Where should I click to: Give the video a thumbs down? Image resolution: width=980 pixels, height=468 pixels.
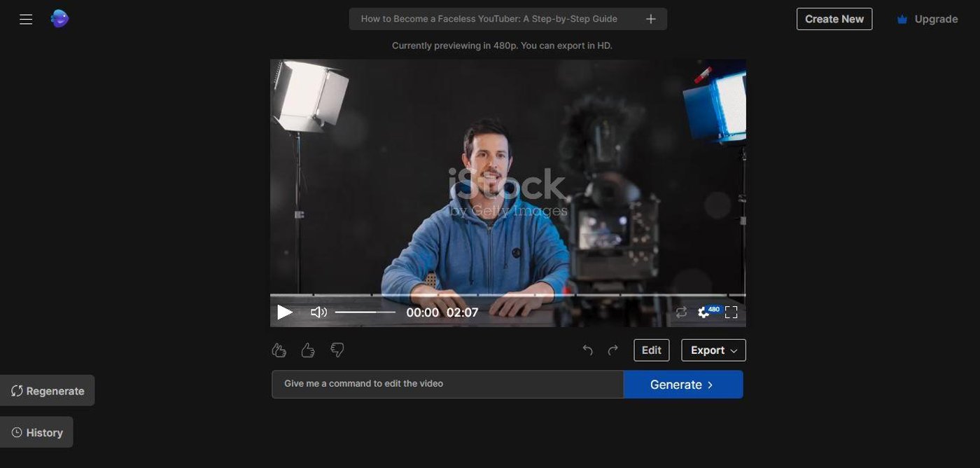tap(337, 350)
